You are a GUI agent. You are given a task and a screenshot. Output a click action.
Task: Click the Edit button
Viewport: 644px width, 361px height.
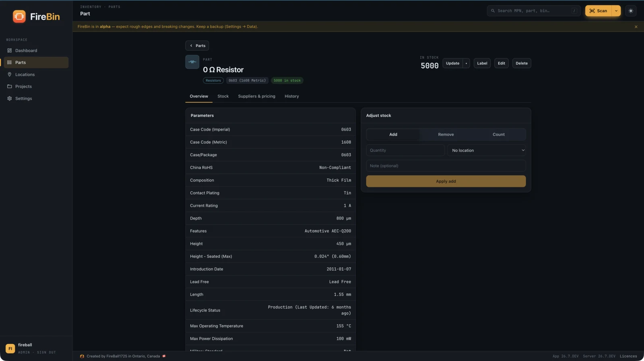pos(502,63)
